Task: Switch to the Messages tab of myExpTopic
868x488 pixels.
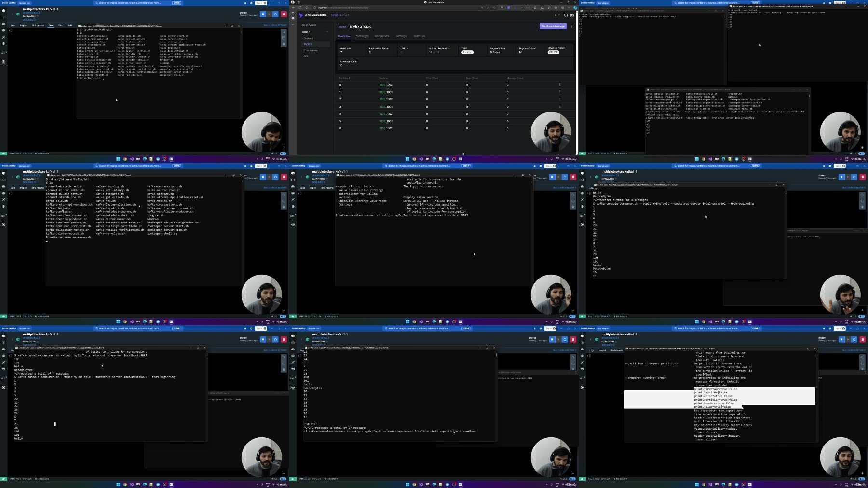Action: [362, 36]
